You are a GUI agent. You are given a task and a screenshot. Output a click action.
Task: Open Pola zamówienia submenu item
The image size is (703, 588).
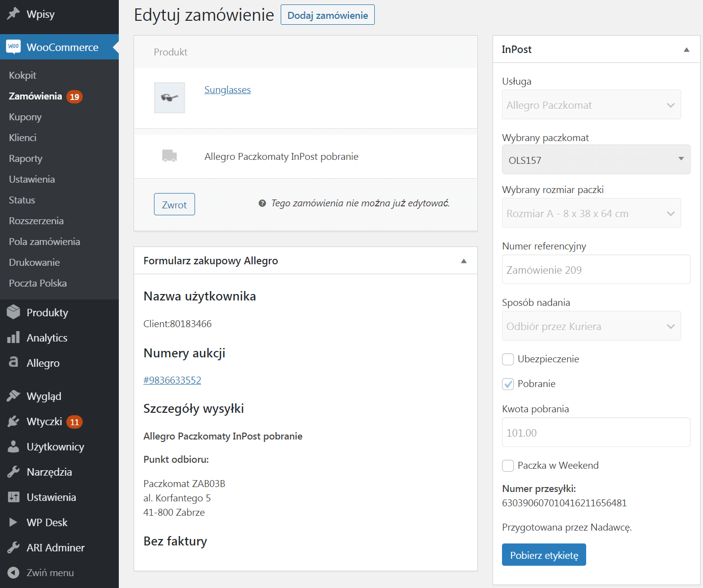click(x=45, y=242)
